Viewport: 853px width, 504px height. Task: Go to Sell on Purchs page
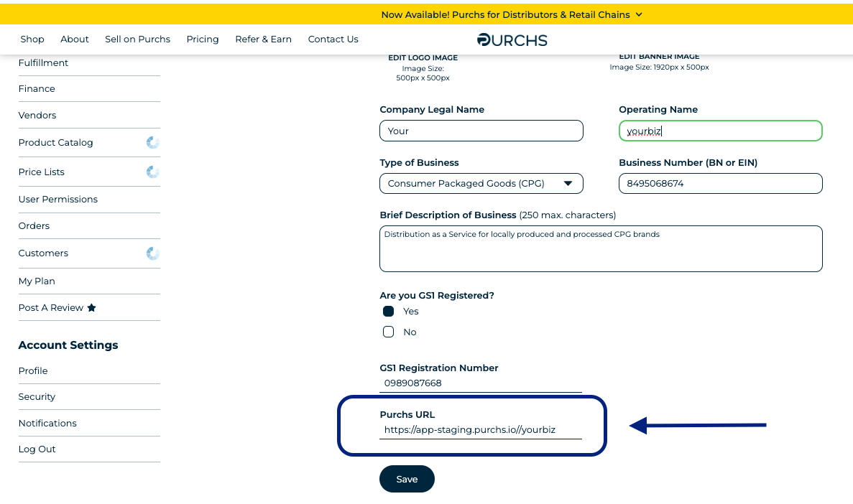click(137, 39)
